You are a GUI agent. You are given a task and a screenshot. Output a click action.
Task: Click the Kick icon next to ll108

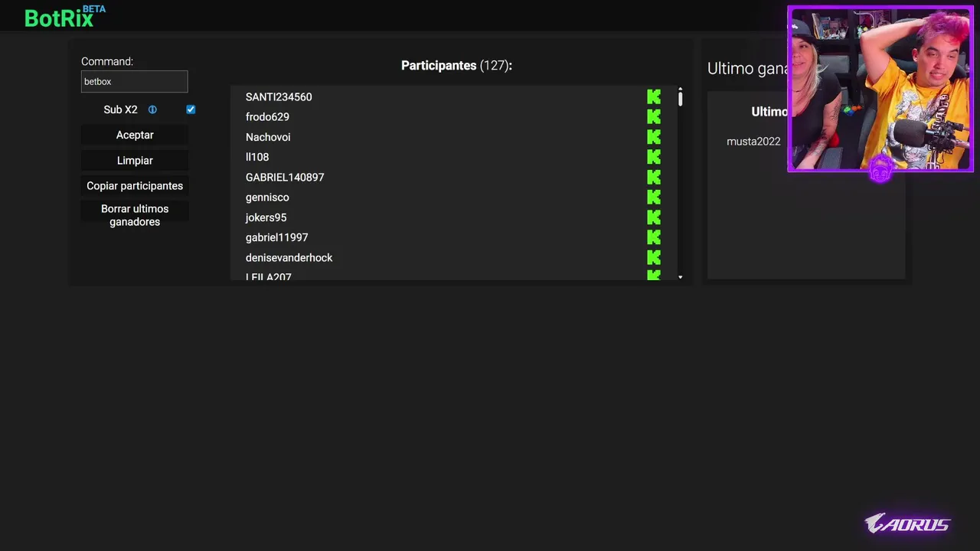[x=653, y=157]
